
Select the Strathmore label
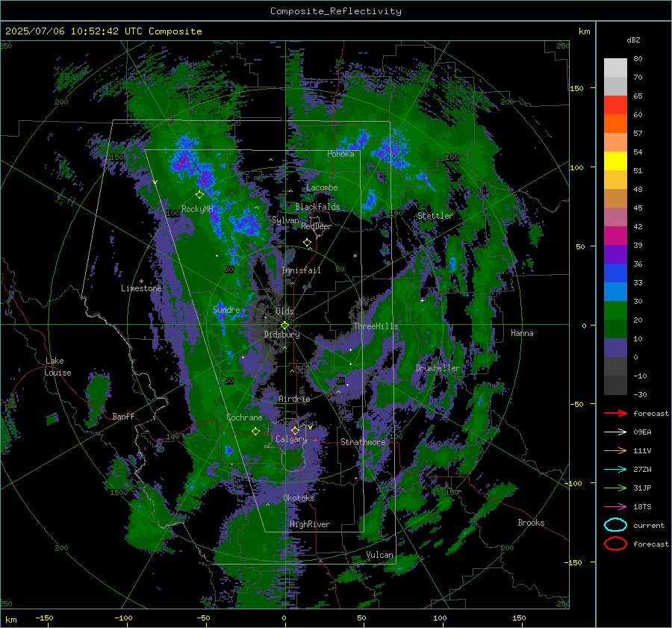pos(363,442)
